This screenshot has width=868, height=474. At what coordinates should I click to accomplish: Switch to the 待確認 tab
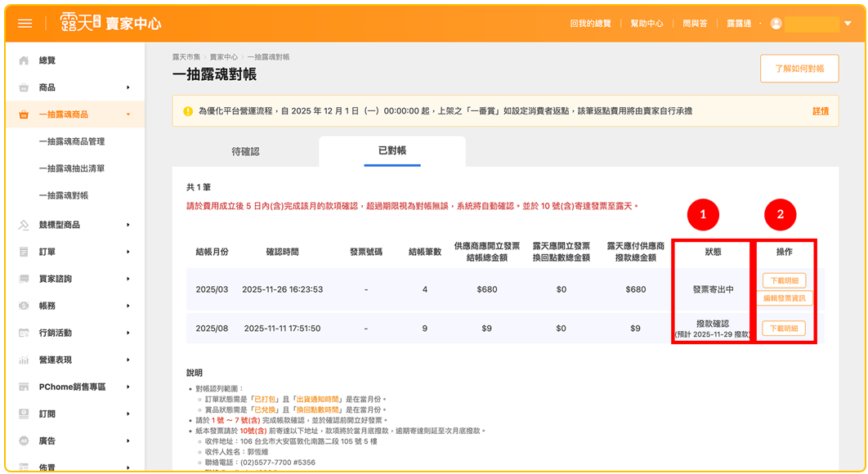point(245,151)
